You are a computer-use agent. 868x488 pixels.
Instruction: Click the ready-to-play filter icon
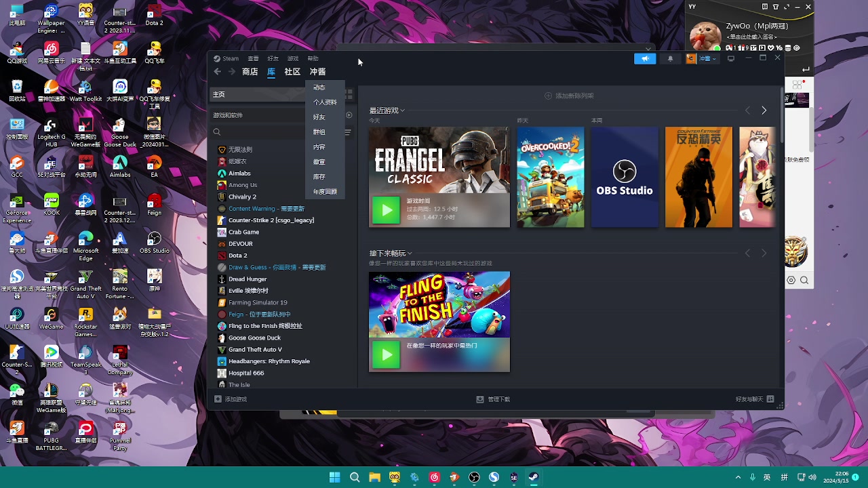349,115
